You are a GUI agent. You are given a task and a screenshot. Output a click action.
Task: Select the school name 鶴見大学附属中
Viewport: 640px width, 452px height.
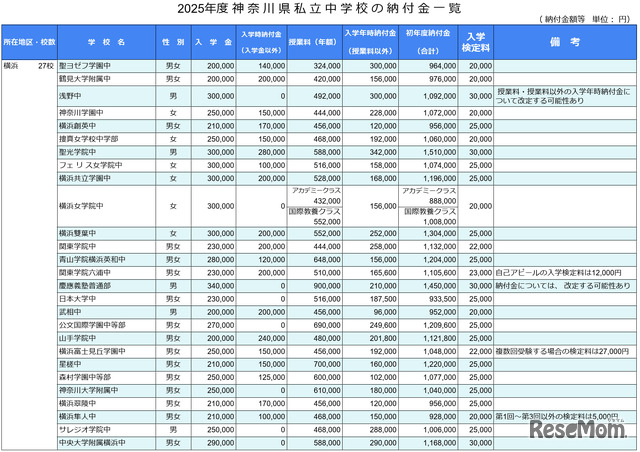pos(85,79)
